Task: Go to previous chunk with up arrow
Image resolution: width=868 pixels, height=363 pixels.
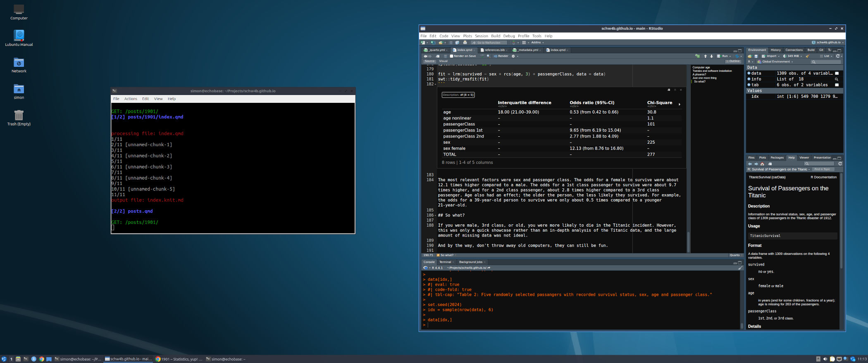Action: (x=706, y=56)
